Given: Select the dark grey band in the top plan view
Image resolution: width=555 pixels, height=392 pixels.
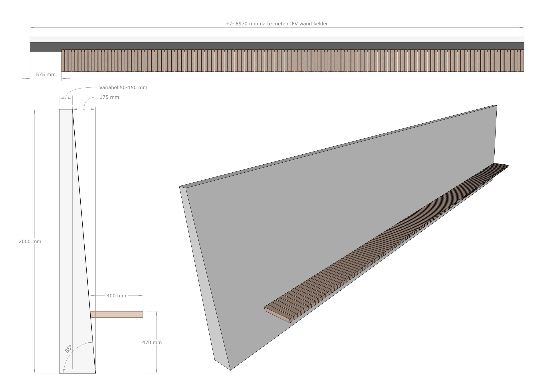Looking at the screenshot, I should click(x=277, y=46).
